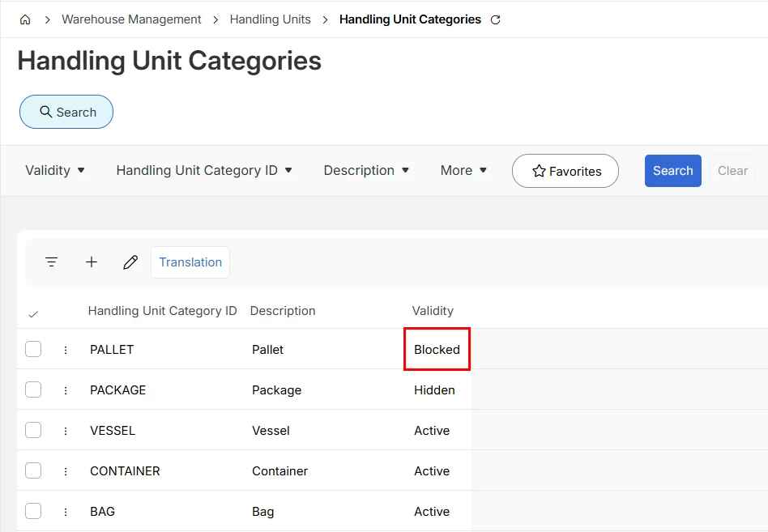The width and height of the screenshot is (768, 532).
Task: Select the PACKAGE row checkbox
Action: tap(33, 389)
